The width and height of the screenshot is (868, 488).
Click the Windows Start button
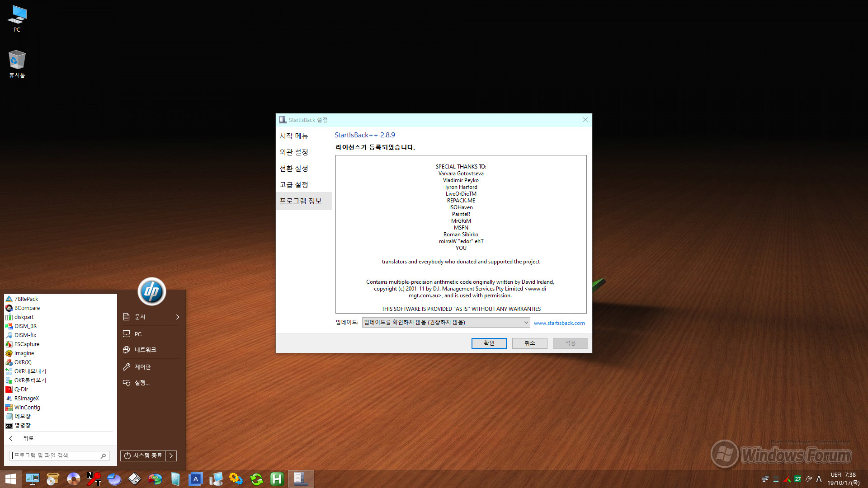[11, 479]
